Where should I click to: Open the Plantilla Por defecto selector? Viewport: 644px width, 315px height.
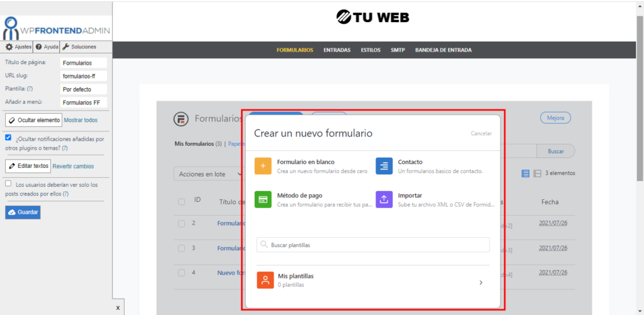[84, 89]
